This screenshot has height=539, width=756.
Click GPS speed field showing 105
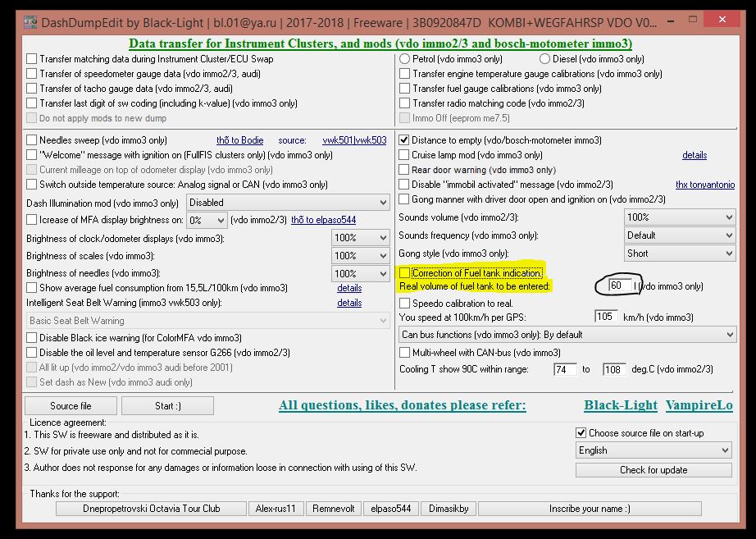606,317
